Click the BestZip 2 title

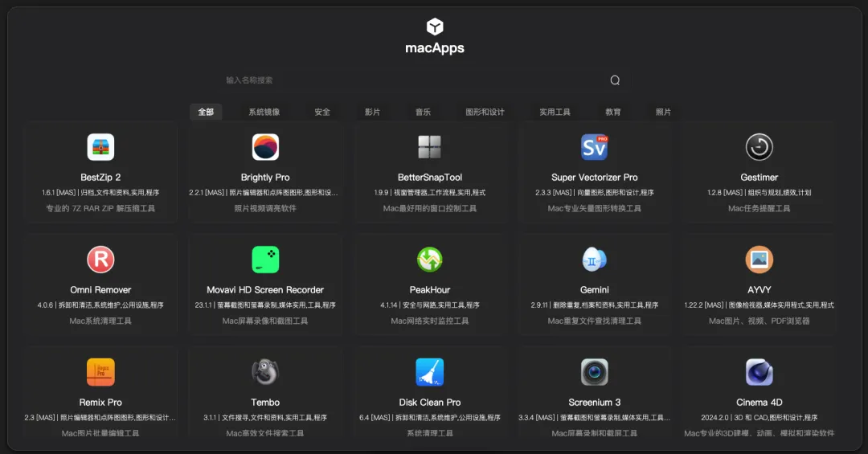pyautogui.click(x=100, y=177)
